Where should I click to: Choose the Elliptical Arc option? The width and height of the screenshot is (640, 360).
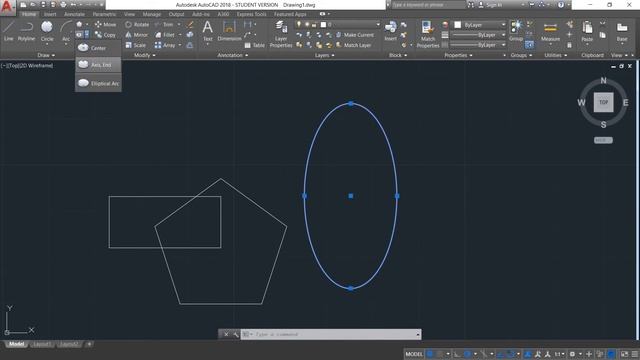tap(98, 83)
